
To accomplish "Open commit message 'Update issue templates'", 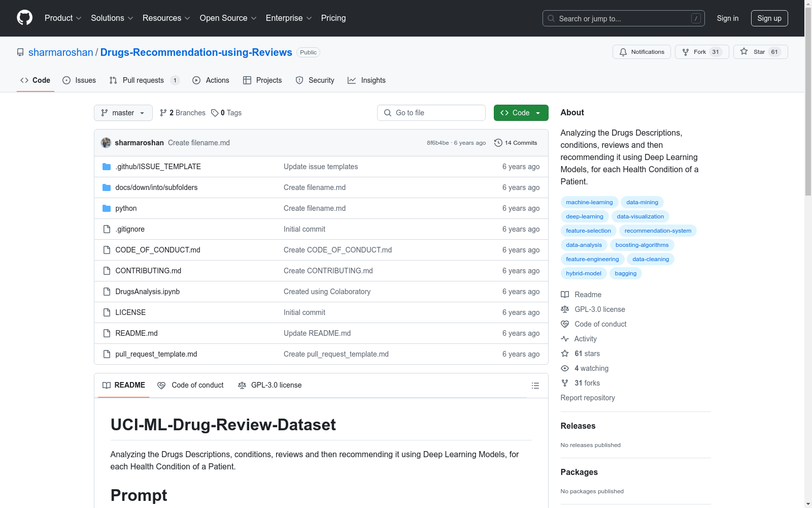I will 321,167.
